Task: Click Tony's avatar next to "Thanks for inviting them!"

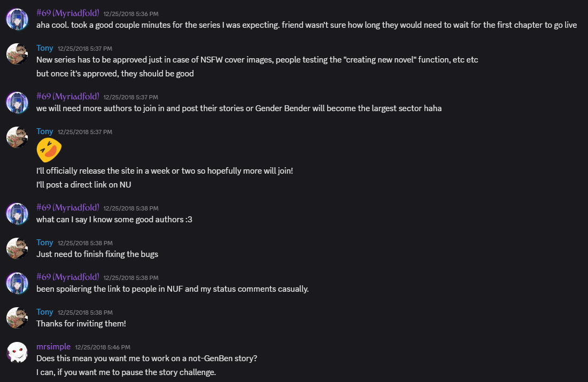Action: pos(17,318)
